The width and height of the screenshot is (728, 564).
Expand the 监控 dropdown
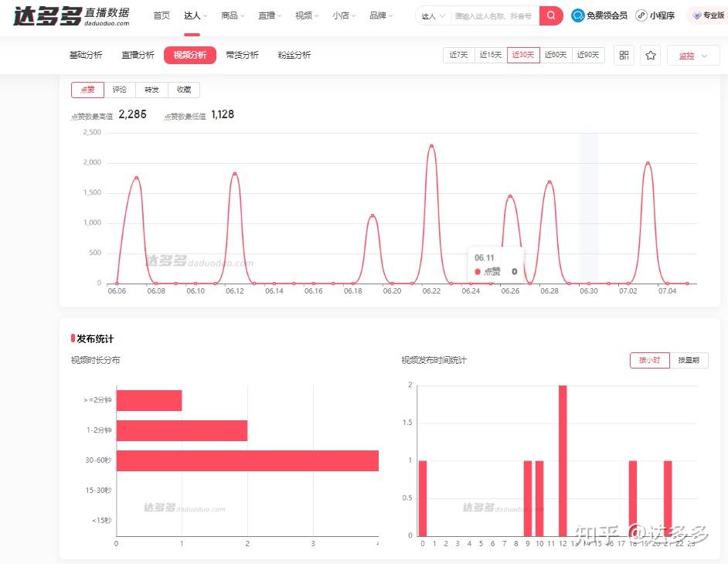point(693,56)
